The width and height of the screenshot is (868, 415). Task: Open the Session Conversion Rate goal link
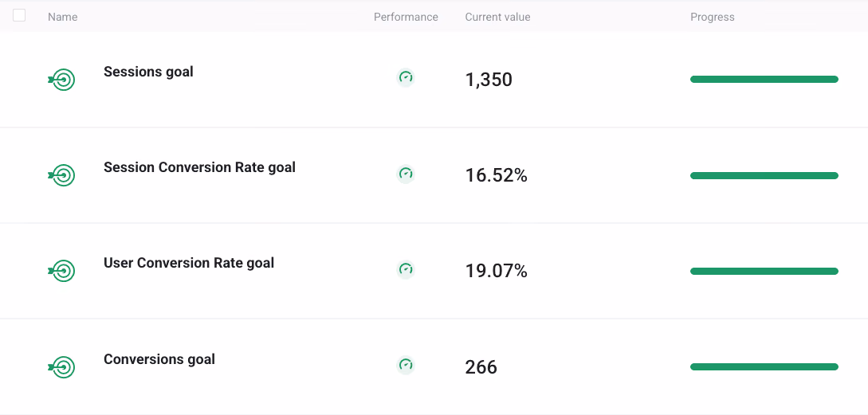[199, 167]
